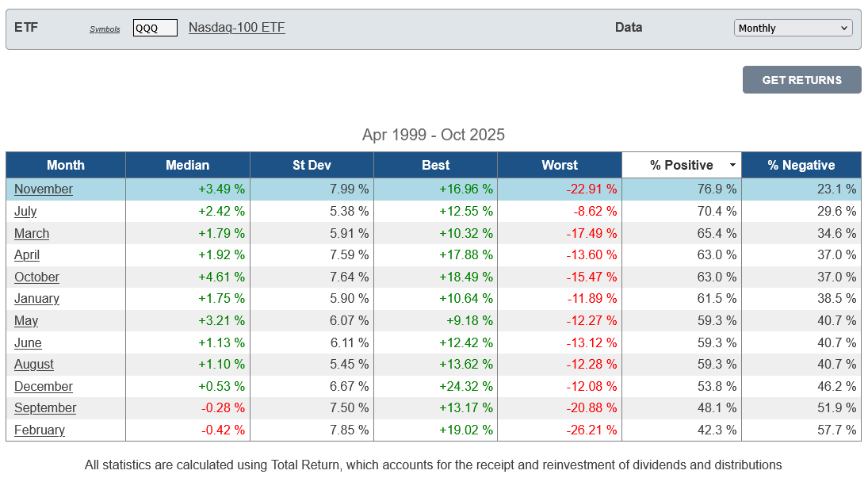Open the November month link

coord(44,189)
